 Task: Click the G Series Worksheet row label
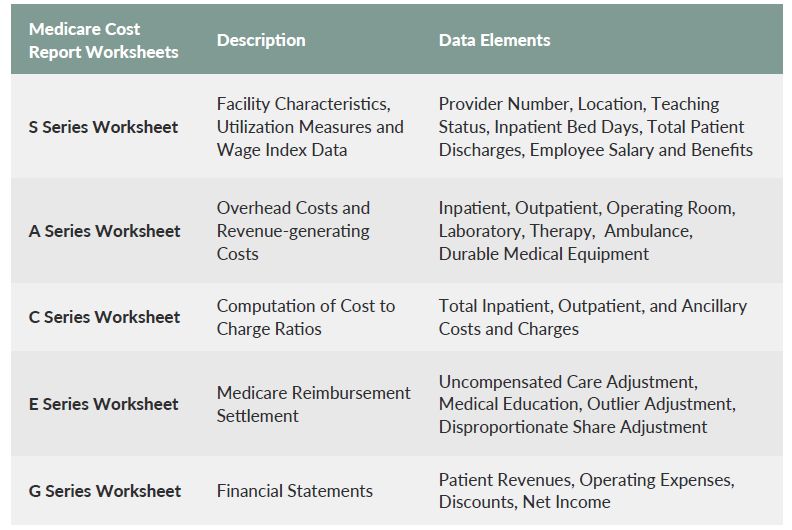coord(105,491)
